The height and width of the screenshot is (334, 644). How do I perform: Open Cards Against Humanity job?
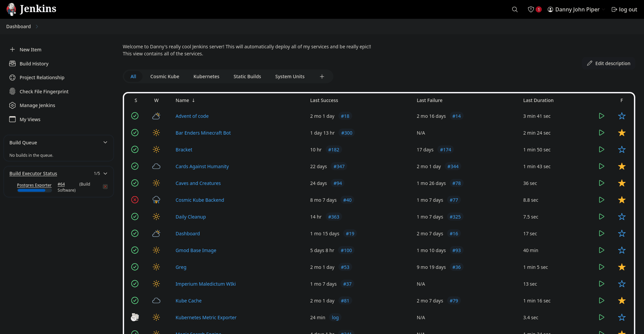tap(202, 166)
